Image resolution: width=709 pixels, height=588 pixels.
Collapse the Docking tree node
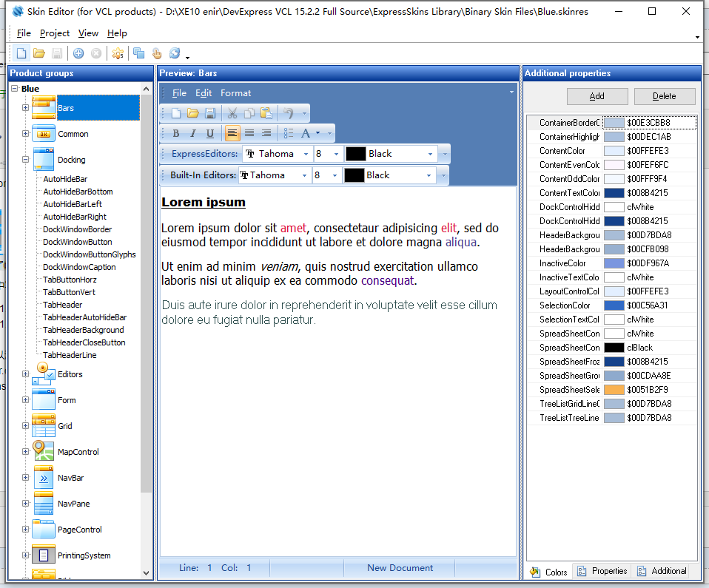click(25, 160)
